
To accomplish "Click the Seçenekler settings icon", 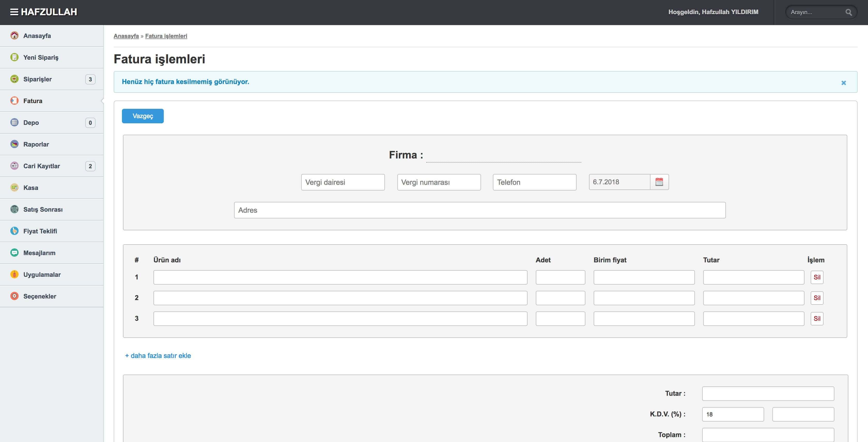I will [14, 296].
